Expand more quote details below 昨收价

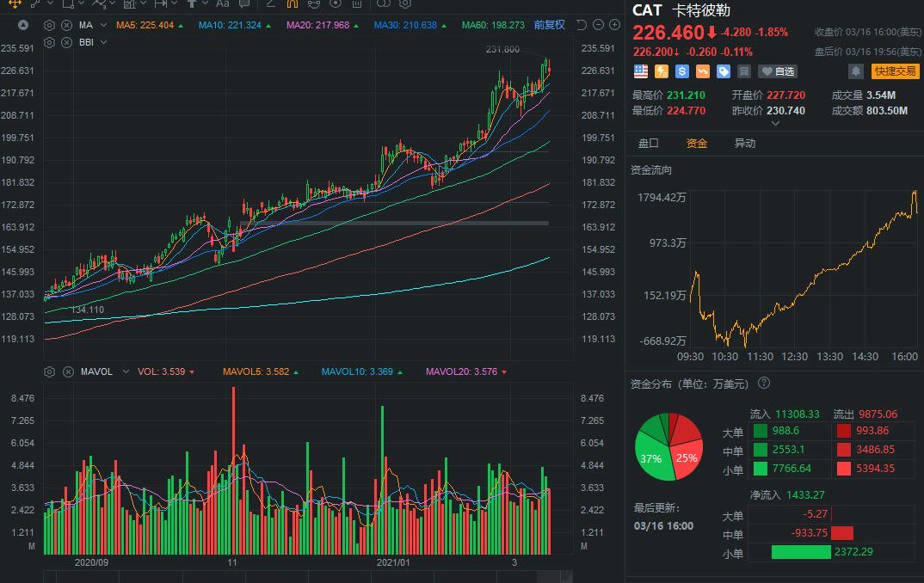tap(775, 123)
